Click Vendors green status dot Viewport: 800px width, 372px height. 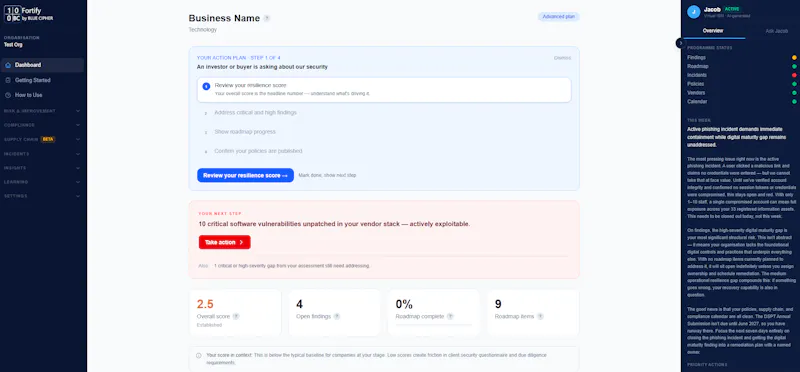(794, 93)
